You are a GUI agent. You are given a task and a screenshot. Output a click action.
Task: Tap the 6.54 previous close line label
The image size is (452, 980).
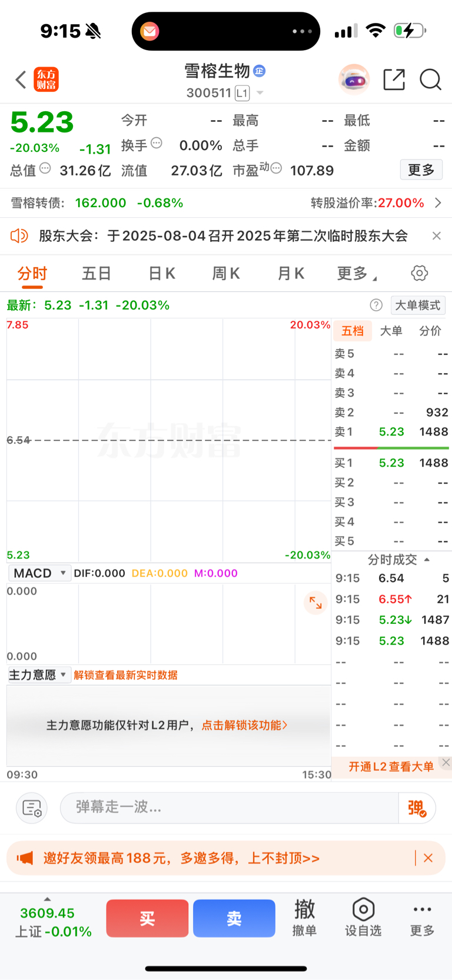[x=19, y=440]
